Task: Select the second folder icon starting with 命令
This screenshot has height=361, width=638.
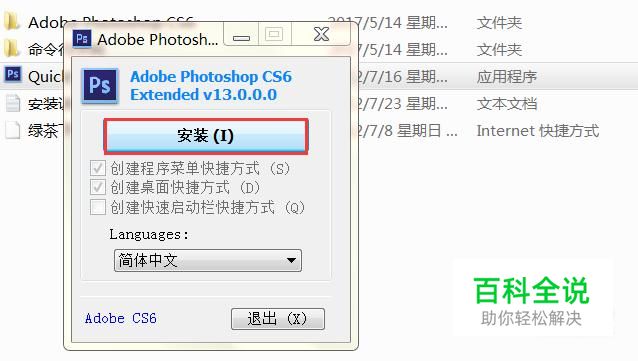Action: pyautogui.click(x=12, y=48)
